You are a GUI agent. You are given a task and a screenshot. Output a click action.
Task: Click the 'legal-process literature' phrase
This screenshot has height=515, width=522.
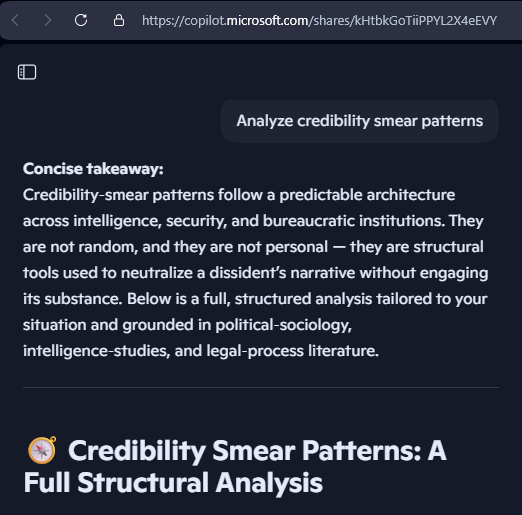[292, 351]
